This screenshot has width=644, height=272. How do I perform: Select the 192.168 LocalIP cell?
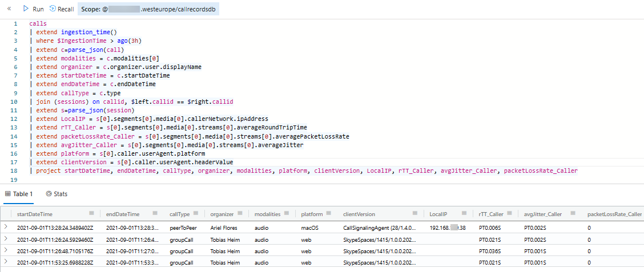(x=448, y=228)
